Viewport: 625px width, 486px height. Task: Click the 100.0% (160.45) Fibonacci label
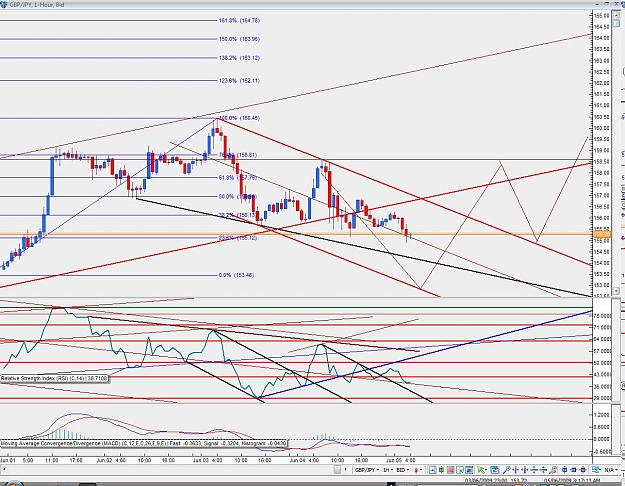pos(239,118)
